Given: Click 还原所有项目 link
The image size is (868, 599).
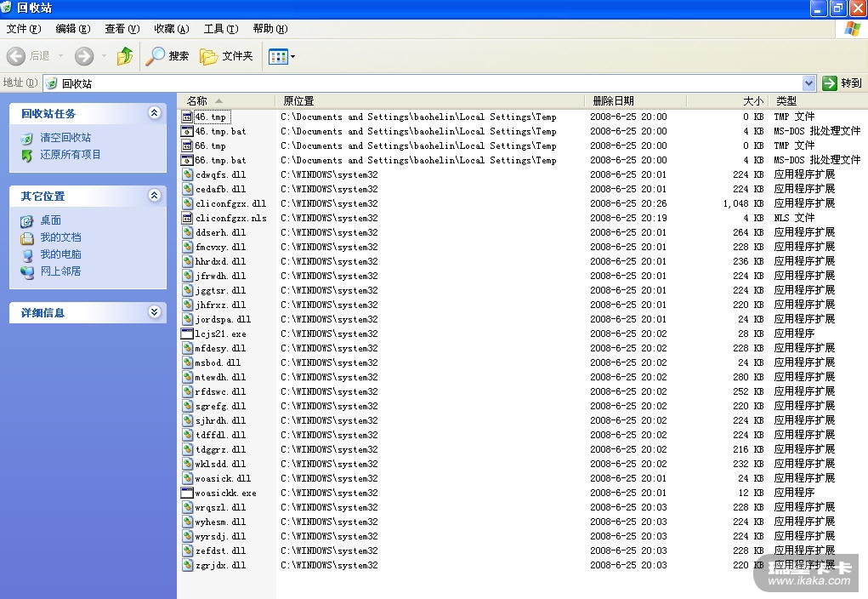Looking at the screenshot, I should coord(71,155).
